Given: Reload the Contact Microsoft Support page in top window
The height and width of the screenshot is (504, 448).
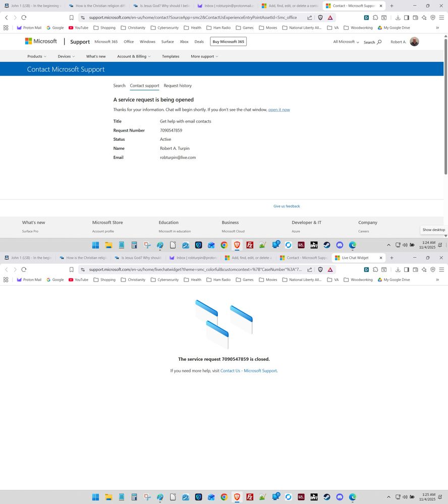Looking at the screenshot, I should pos(24,18).
